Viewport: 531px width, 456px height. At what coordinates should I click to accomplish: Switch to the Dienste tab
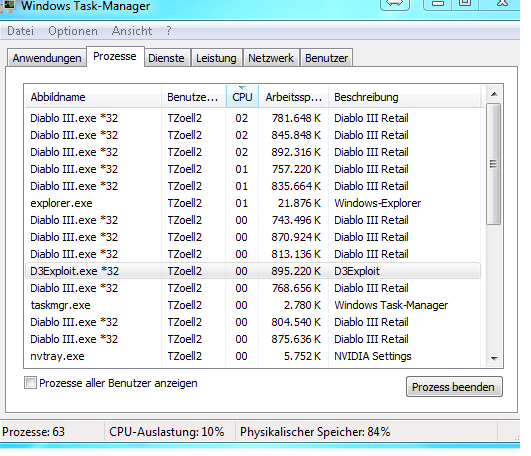(x=166, y=58)
